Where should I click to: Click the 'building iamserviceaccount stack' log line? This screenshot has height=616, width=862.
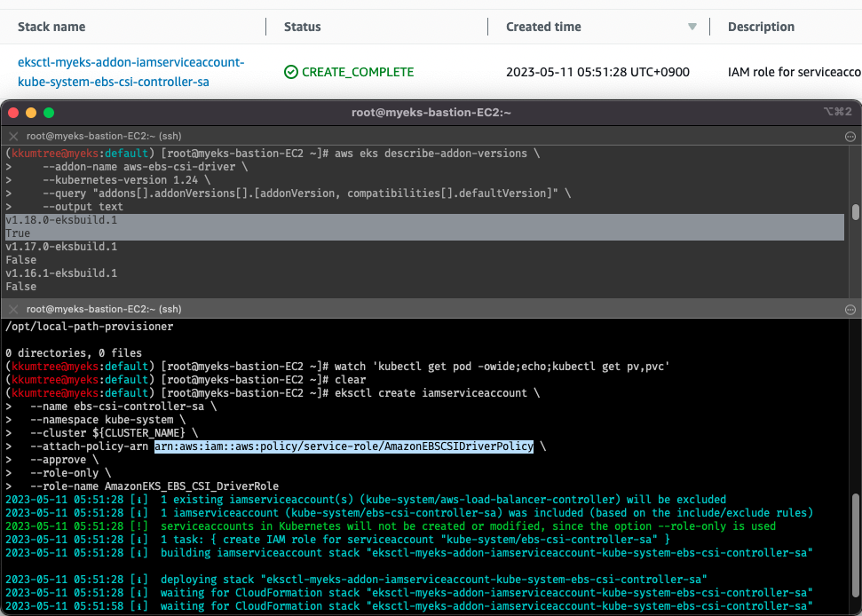point(409,553)
